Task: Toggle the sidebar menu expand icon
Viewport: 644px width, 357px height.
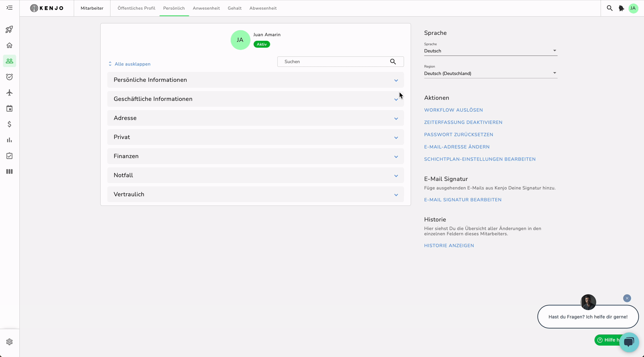Action: pos(9,8)
